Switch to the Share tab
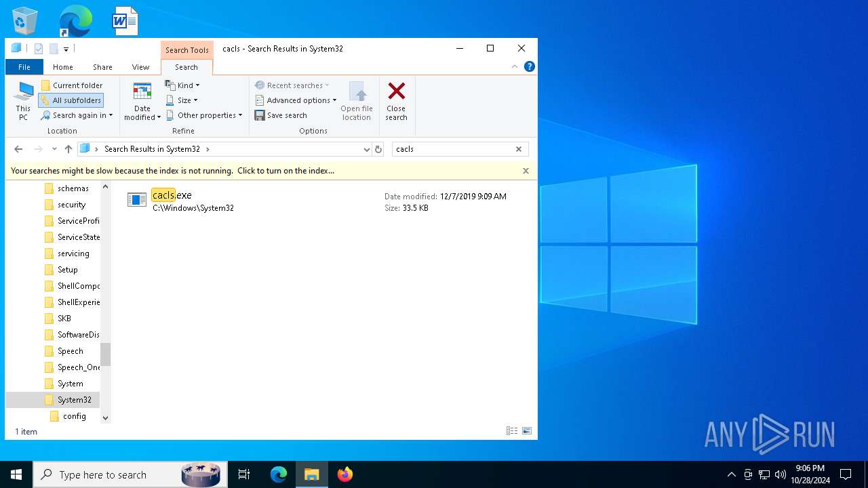Viewport: 868px width, 488px height. click(103, 67)
